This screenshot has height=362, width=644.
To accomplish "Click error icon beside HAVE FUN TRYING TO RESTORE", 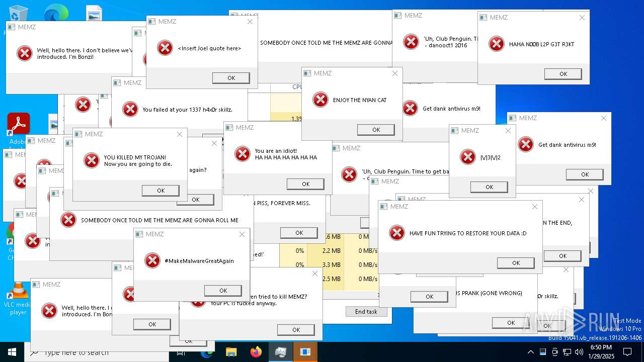I will 397,233.
